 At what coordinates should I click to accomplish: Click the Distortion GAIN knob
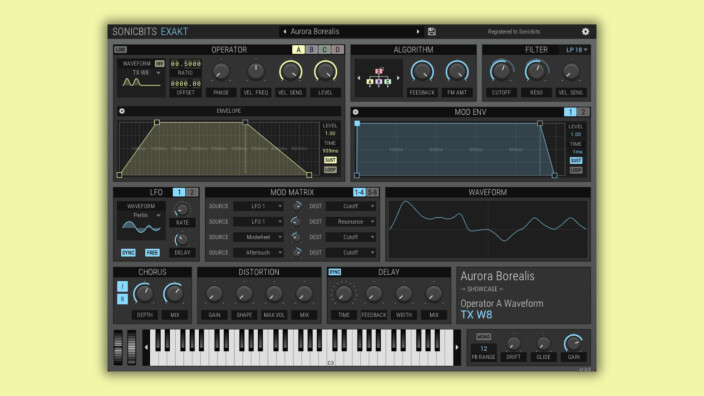214,294
